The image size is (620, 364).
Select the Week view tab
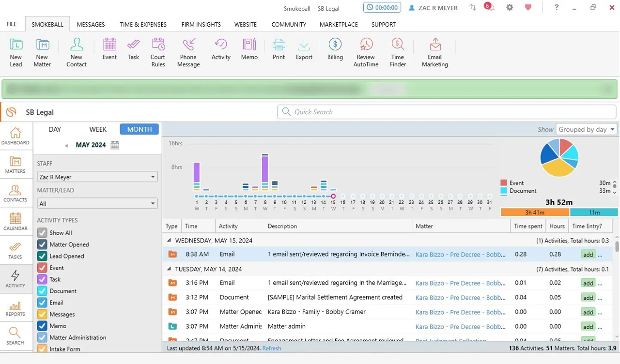point(98,129)
